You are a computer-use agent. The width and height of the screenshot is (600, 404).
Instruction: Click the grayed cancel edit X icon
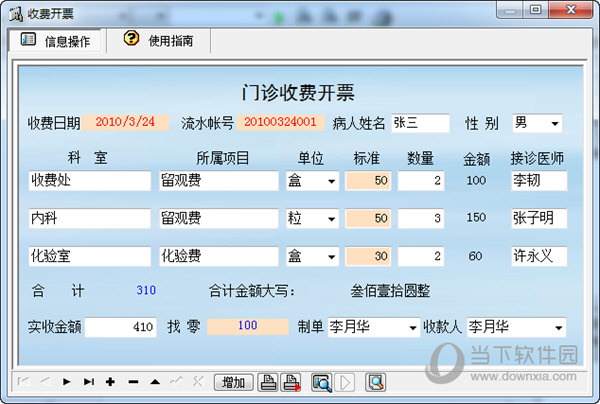(198, 381)
